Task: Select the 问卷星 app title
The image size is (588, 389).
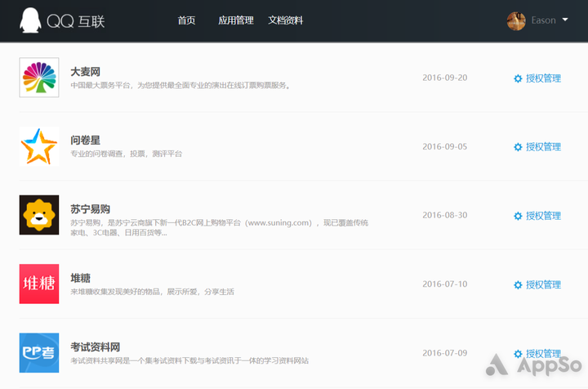Action: coord(85,141)
